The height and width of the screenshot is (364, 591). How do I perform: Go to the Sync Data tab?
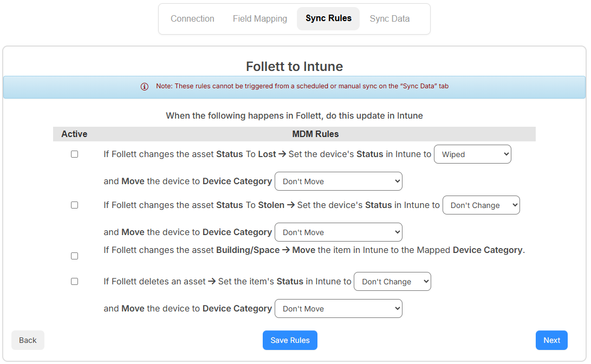389,18
